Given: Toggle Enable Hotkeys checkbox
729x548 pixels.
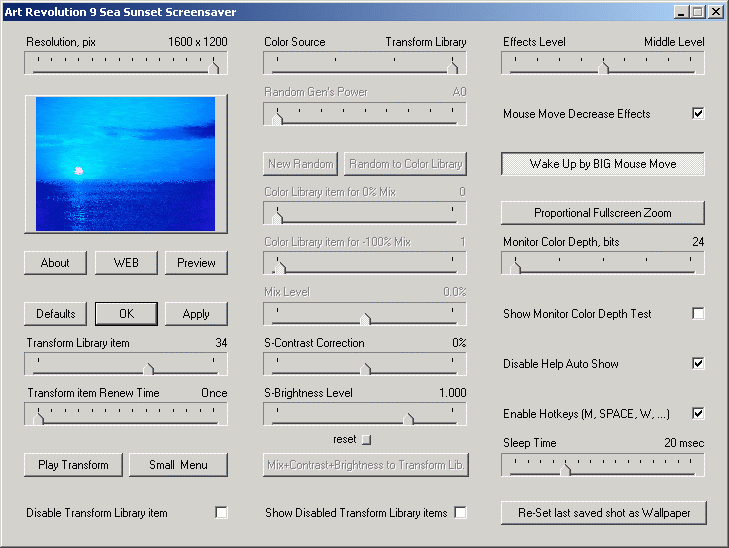Looking at the screenshot, I should (x=698, y=413).
